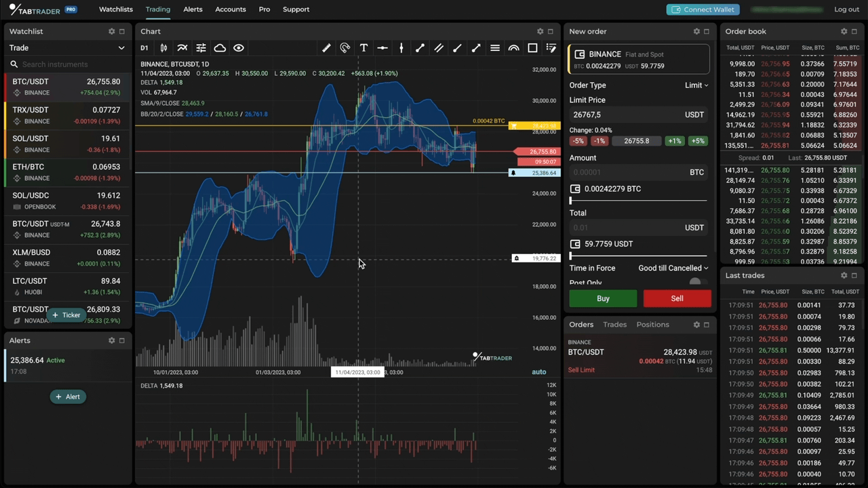Image resolution: width=868 pixels, height=488 pixels.
Task: Click the Amount BTC slider handle
Action: (571, 201)
